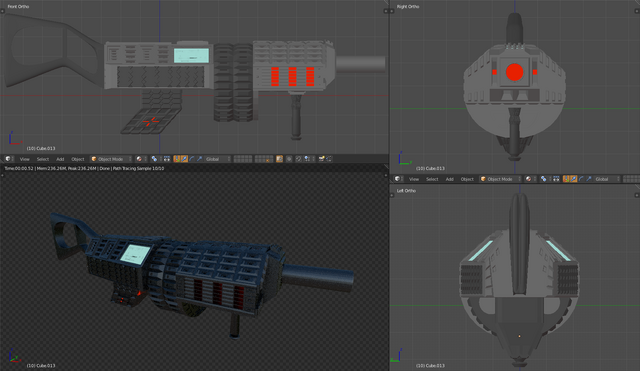Screen dimensions: 640x371
Task: Click the cyan display panel on the front view gun
Action: click(191, 56)
